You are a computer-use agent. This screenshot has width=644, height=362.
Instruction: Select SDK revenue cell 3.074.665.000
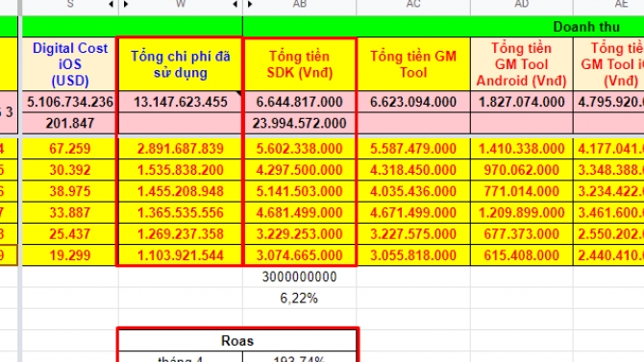[300, 255]
